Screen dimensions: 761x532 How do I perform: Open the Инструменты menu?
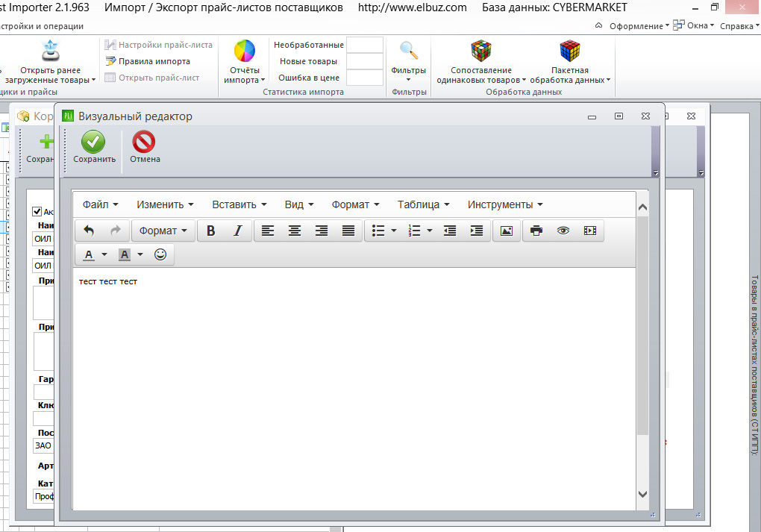coord(505,205)
